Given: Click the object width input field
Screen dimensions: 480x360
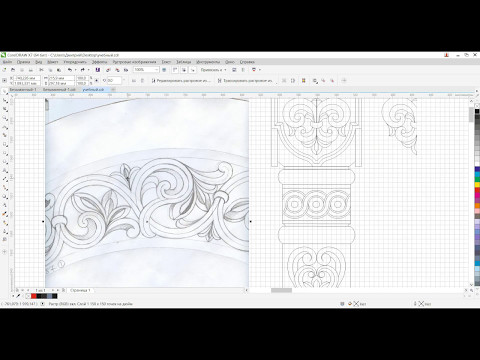Looking at the screenshot, I should tap(61, 78).
